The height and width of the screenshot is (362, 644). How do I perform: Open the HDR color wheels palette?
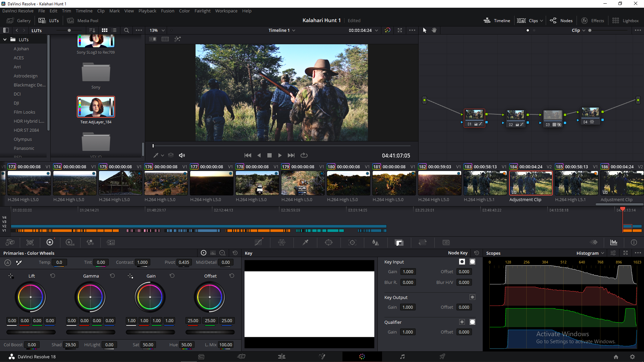(x=70, y=242)
